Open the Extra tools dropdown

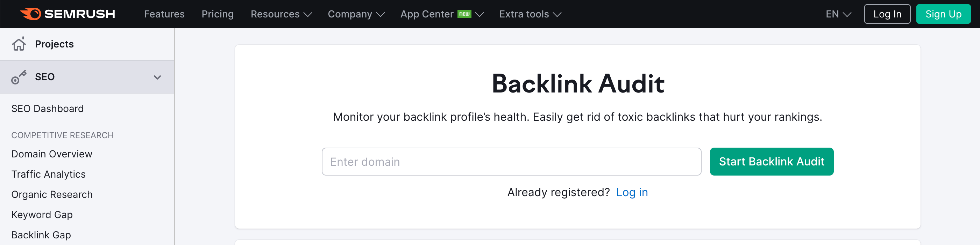[x=530, y=14]
